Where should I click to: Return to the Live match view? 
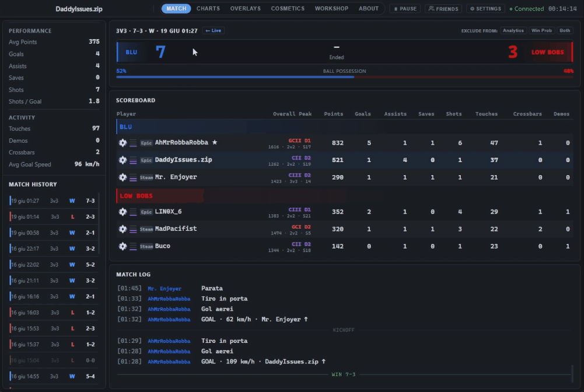pos(214,30)
